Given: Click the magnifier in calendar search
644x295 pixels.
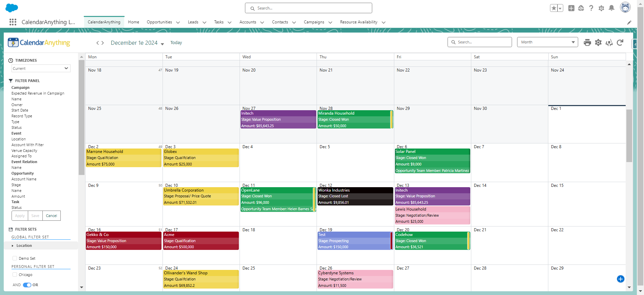Looking at the screenshot, I should [x=453, y=42].
